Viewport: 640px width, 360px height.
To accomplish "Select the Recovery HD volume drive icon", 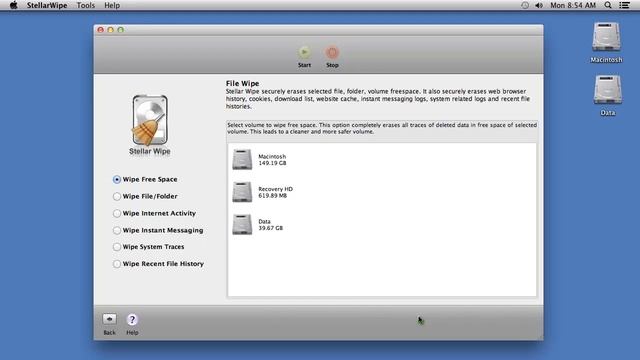I will click(242, 192).
